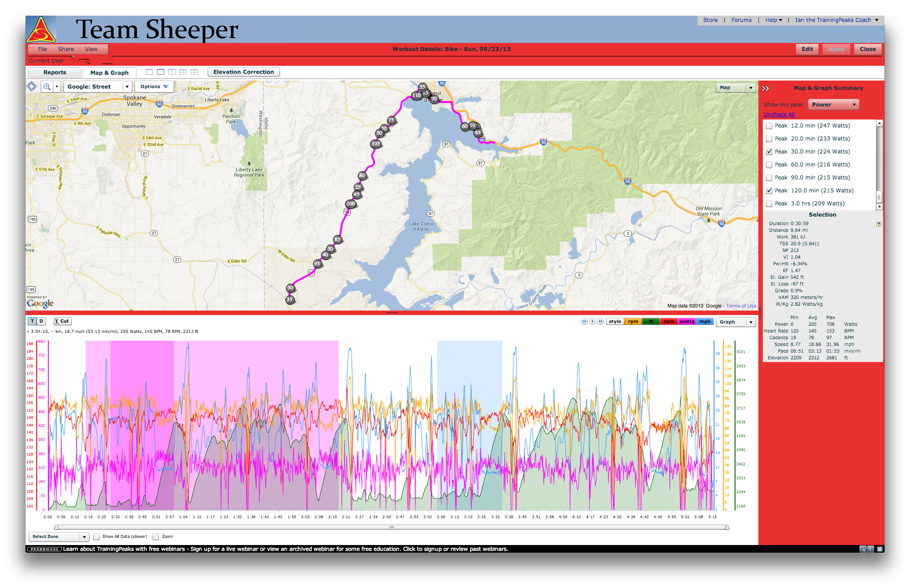This screenshot has height=588, width=910.
Task: Select the single-pane layout icon
Action: point(149,72)
